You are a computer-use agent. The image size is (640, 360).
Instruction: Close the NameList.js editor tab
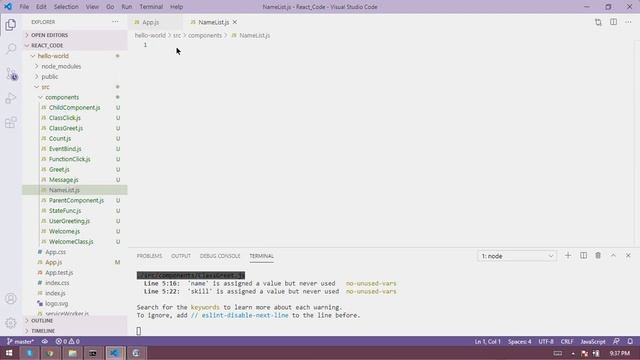pos(235,22)
